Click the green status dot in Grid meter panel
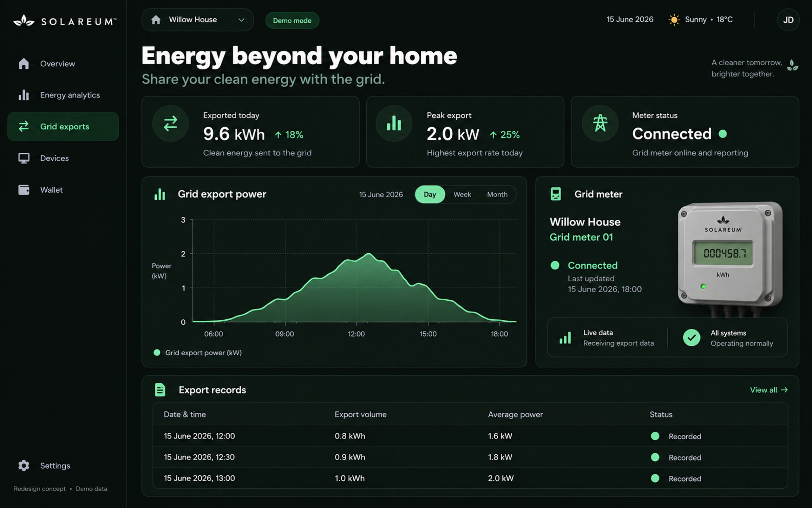Screen dimensions: 812x508 click(x=555, y=265)
